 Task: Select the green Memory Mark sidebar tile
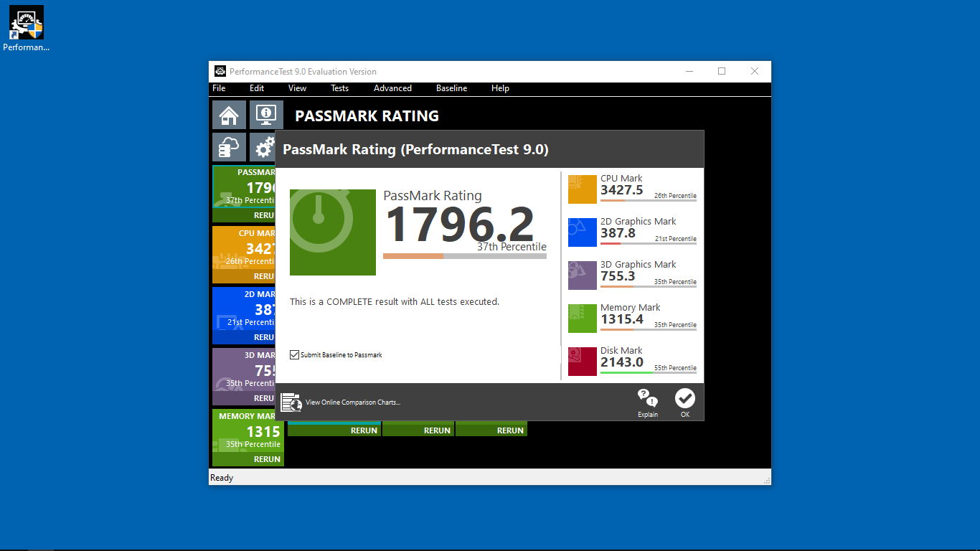[248, 438]
